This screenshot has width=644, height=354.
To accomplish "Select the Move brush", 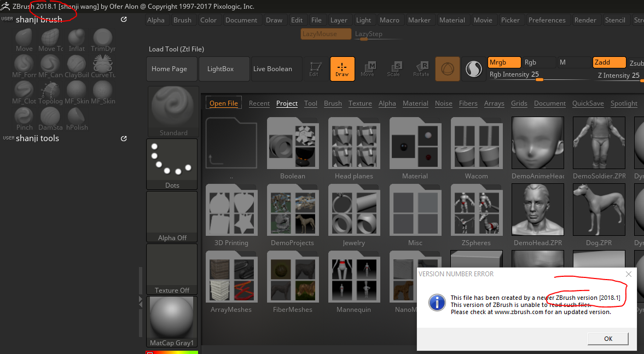I will [x=24, y=40].
